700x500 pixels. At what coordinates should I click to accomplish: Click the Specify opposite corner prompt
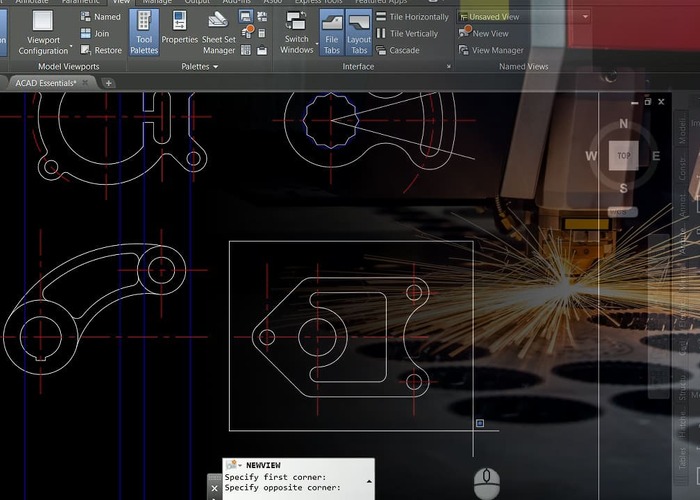pos(282,488)
